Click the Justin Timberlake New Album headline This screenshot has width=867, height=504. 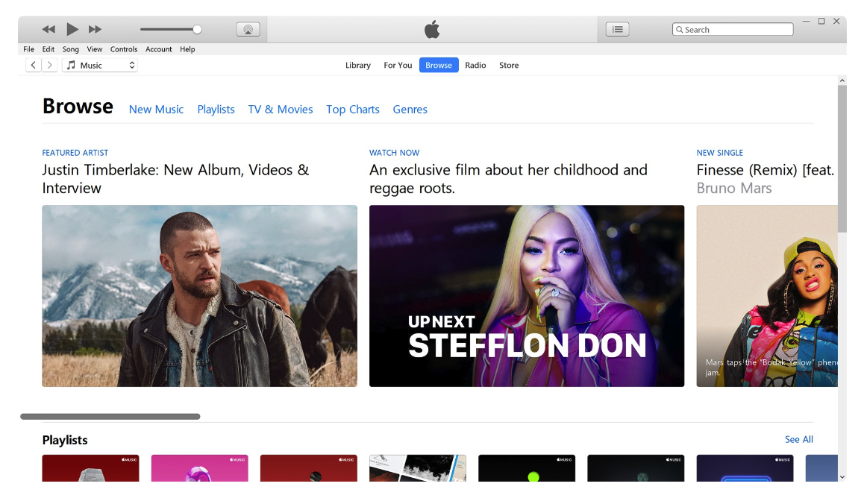[175, 179]
